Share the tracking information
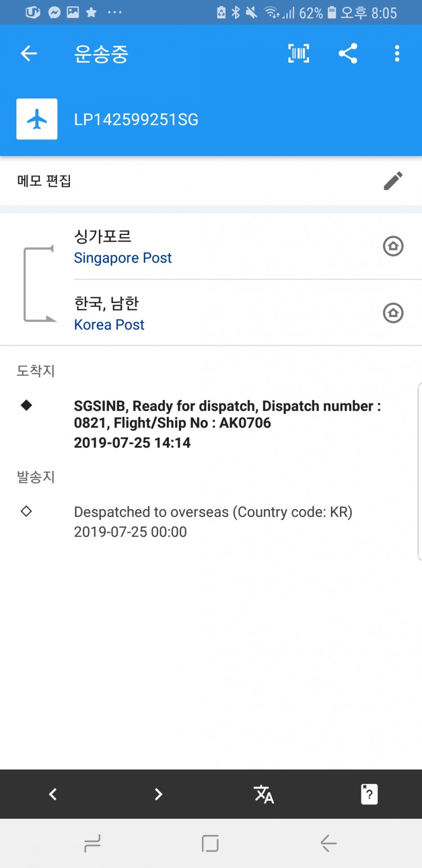This screenshot has height=868, width=422. click(x=348, y=53)
